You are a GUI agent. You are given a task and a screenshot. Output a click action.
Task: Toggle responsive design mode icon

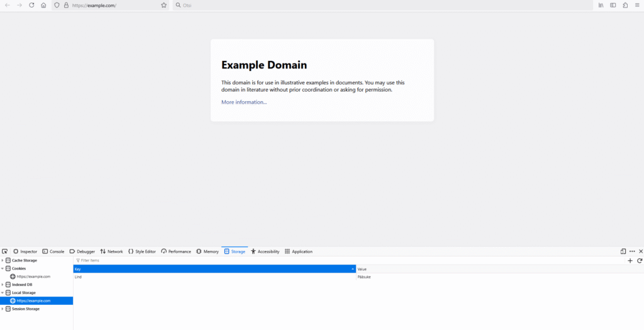(x=623, y=251)
